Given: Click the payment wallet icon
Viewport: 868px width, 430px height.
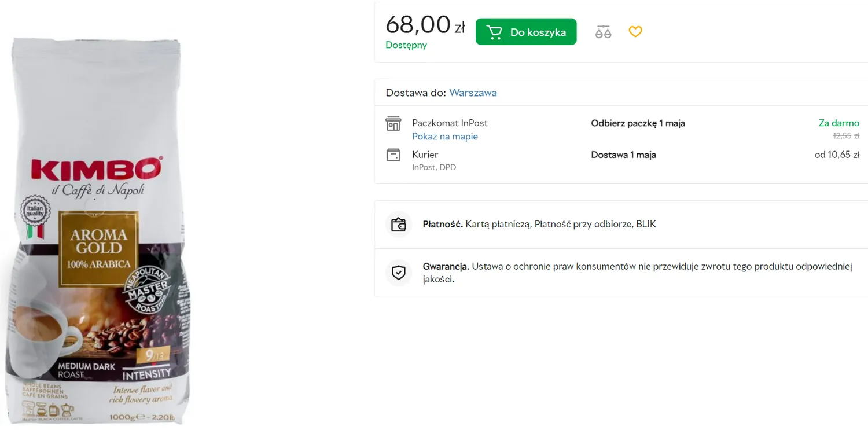Looking at the screenshot, I should pos(399,225).
